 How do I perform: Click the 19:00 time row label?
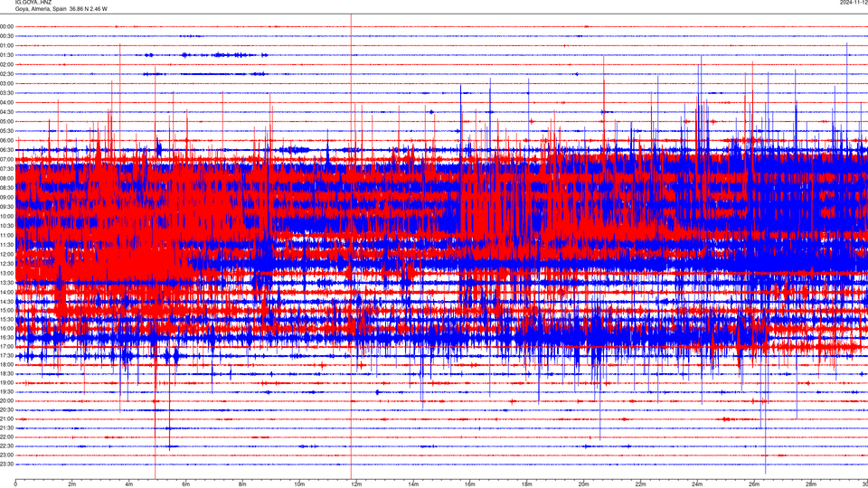pos(7,383)
